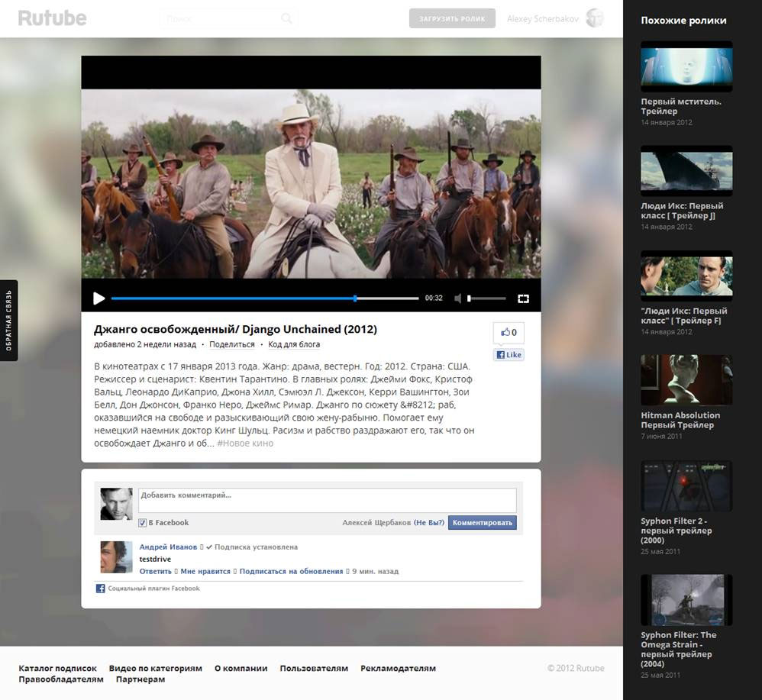Click Ответить under testdrive comment

156,571
